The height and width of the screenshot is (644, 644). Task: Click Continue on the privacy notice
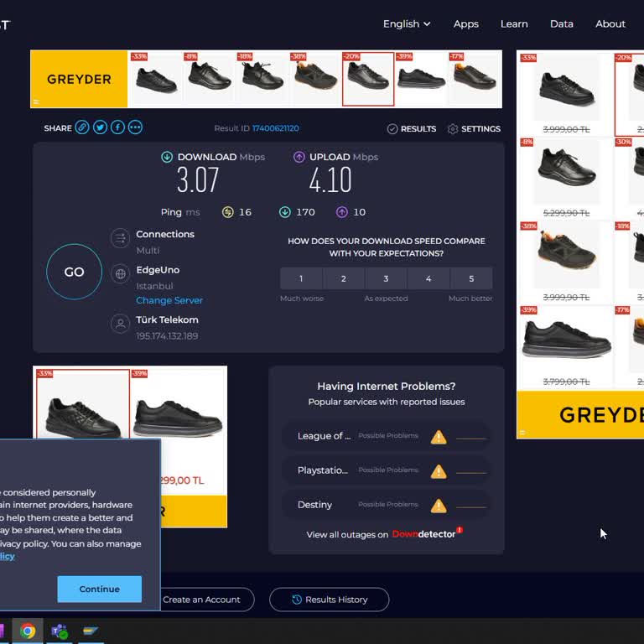pyautogui.click(x=100, y=589)
